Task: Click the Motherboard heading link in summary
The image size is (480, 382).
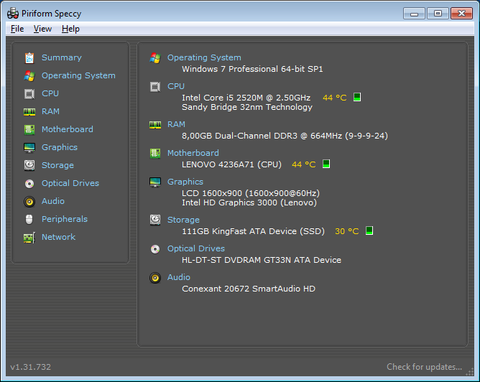Action: 193,153
